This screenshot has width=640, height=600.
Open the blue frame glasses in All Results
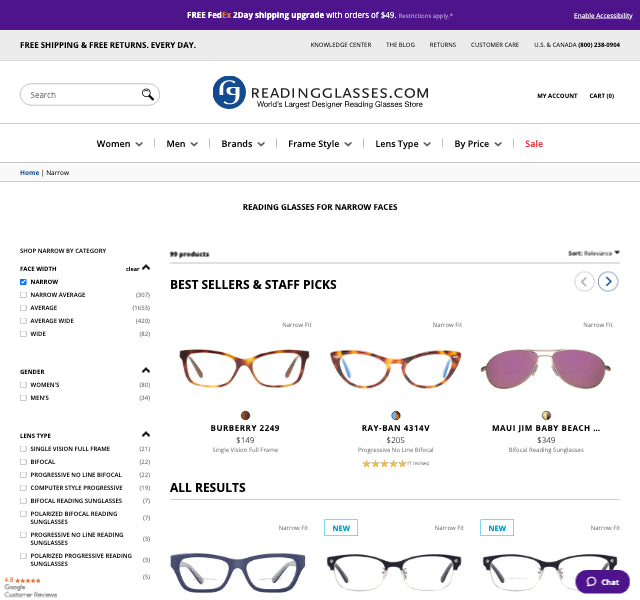[238, 573]
